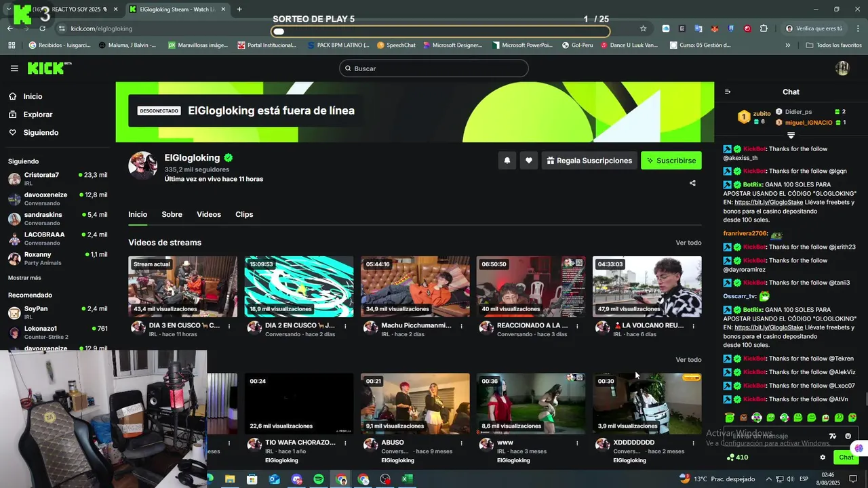The height and width of the screenshot is (488, 868).
Task: Open Windows notification center icon
Action: [x=853, y=479]
